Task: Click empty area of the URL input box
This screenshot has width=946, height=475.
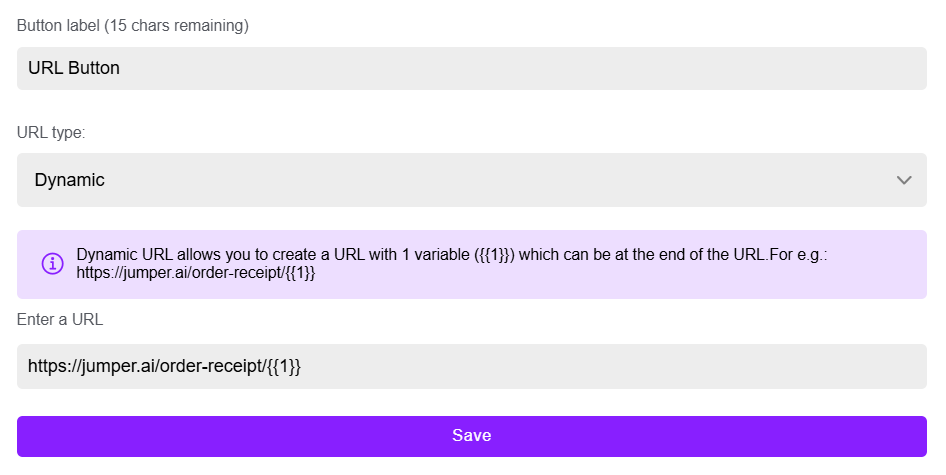Action: (x=603, y=366)
